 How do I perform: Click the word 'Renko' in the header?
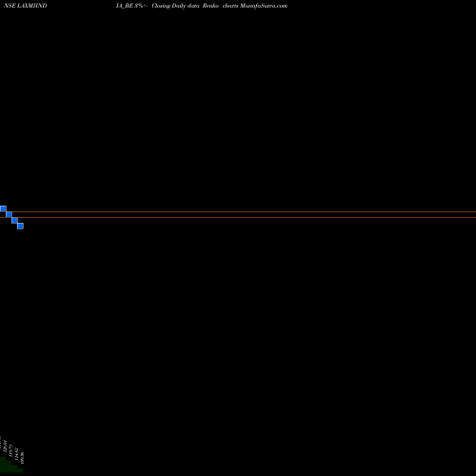click(210, 6)
